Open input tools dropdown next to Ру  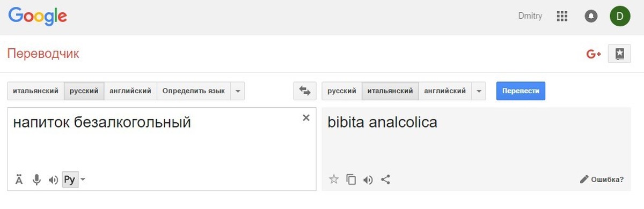(83, 180)
